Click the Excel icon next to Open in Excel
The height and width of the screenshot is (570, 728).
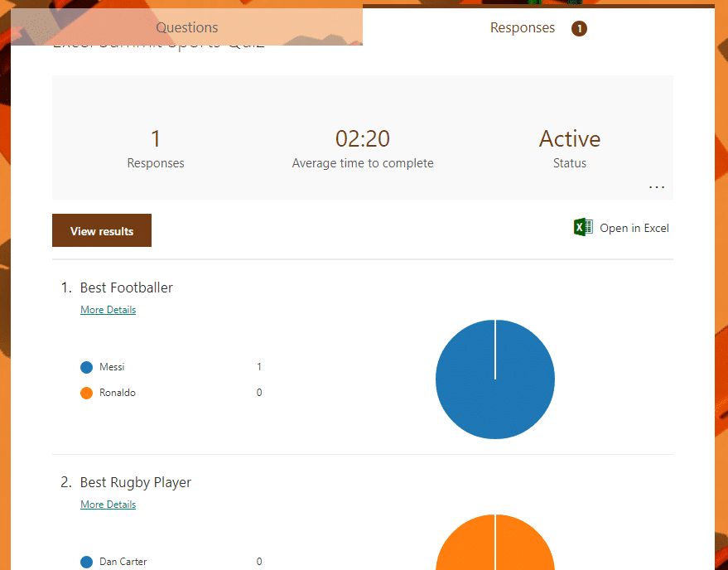(582, 227)
